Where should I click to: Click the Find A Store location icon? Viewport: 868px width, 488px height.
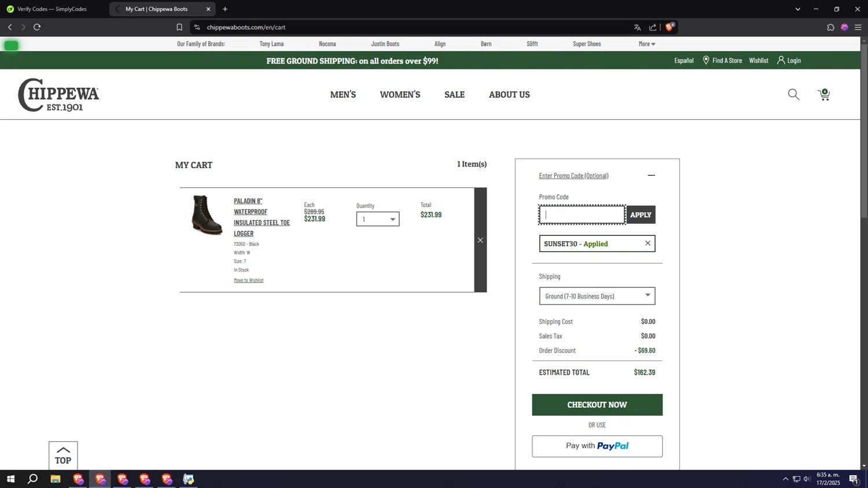point(706,60)
